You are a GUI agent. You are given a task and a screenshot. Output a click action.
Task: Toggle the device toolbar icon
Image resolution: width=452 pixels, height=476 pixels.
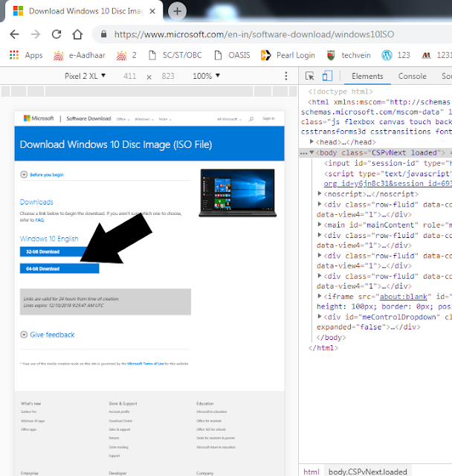327,76
